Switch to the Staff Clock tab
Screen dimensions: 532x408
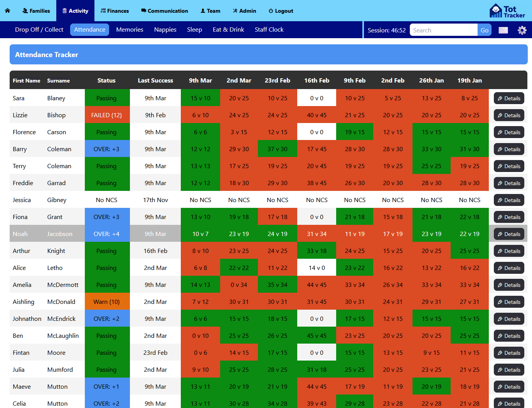pos(269,29)
